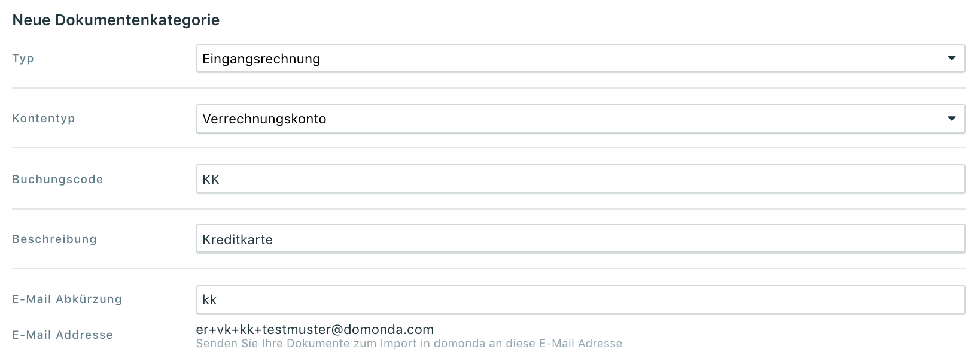
Task: Click the "Buchungscode" field label
Action: click(x=57, y=180)
